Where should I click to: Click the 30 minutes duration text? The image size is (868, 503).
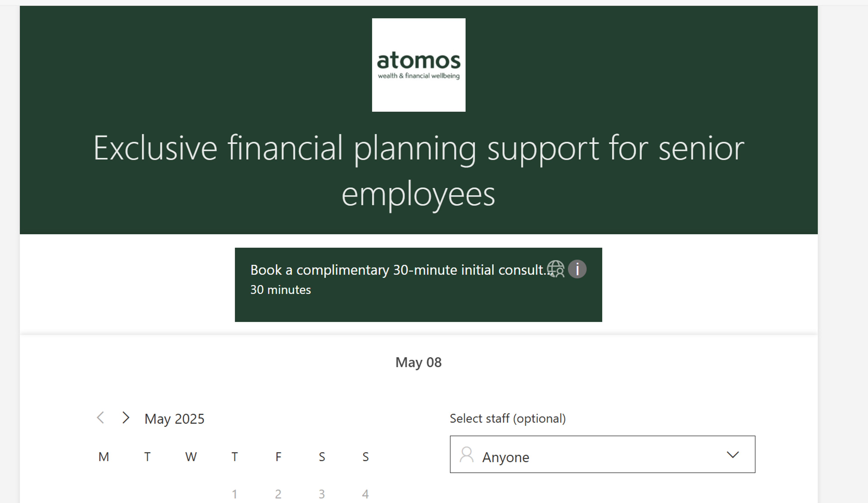tap(280, 290)
